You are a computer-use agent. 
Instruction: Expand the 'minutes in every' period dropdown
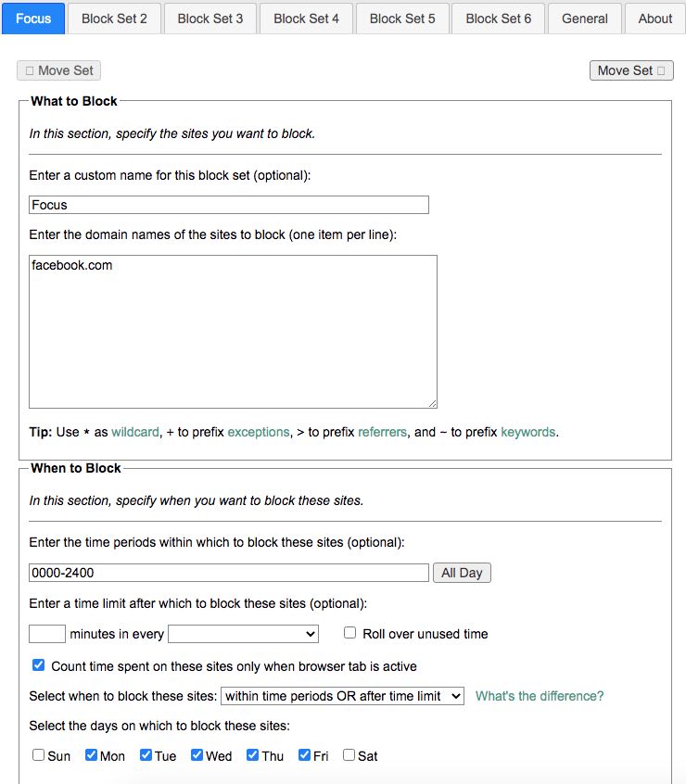[x=244, y=634]
